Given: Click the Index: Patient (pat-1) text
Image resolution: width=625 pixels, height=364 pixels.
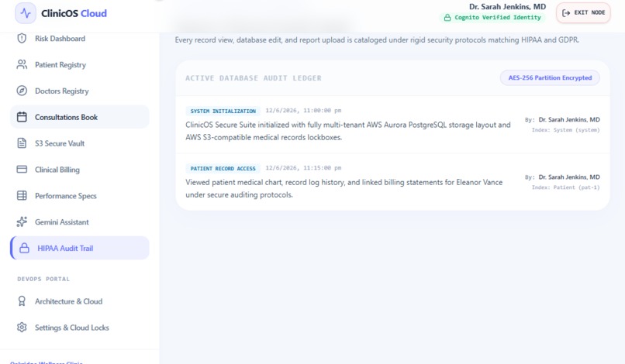Looking at the screenshot, I should tap(565, 187).
